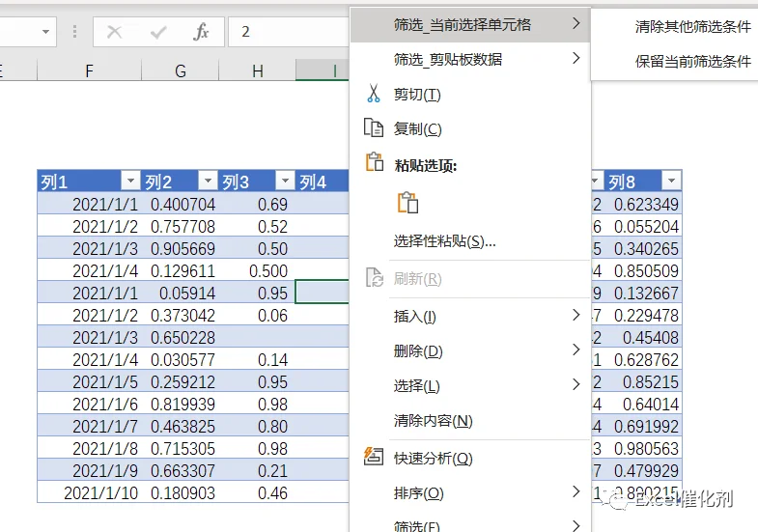Open the 删除(D) menu entry
Viewport: 758px width, 532px height.
470,351
